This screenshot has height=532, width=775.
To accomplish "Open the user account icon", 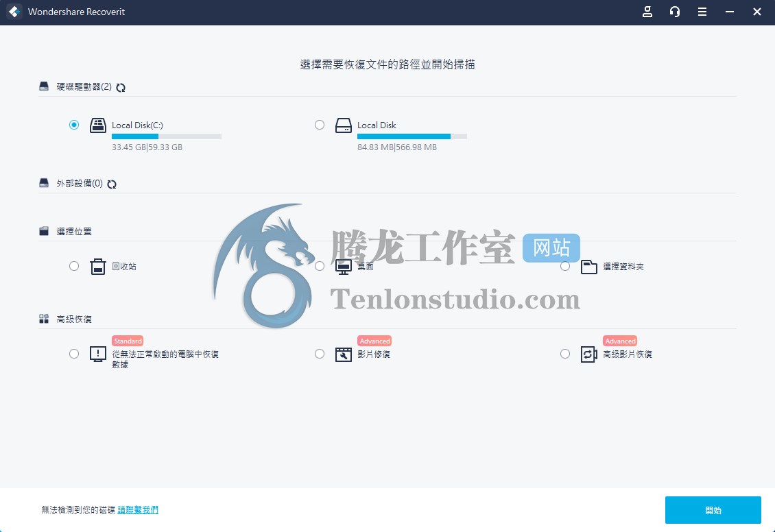I will 647,12.
